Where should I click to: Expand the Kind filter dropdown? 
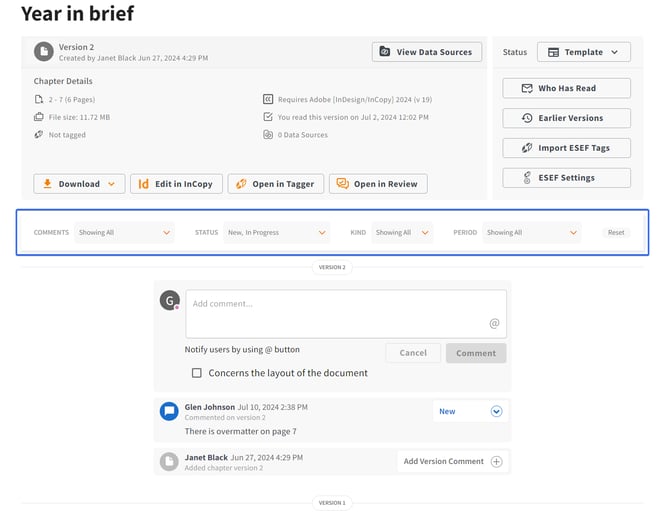(402, 232)
